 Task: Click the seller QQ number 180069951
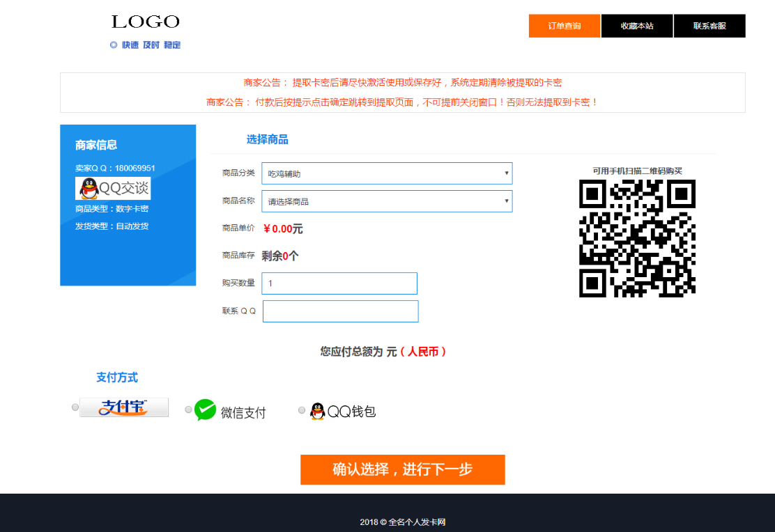click(x=135, y=168)
